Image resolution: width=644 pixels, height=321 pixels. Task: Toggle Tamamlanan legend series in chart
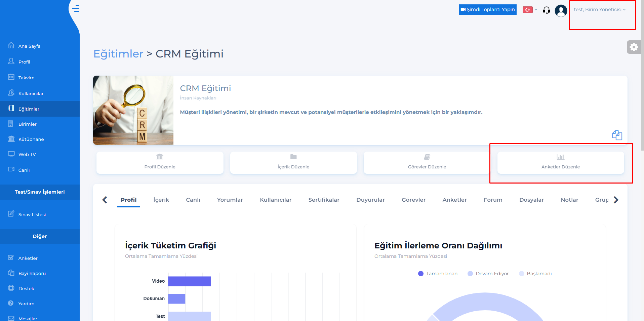pos(438,274)
